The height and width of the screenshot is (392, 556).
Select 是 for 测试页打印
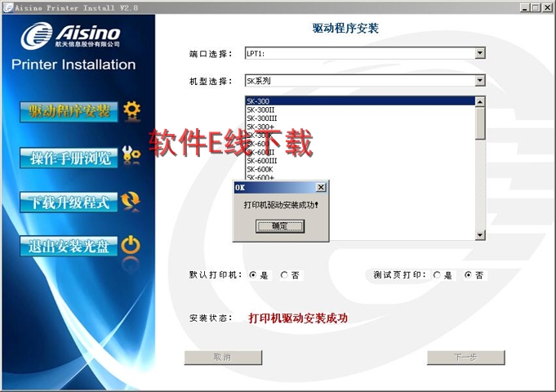tap(438, 275)
